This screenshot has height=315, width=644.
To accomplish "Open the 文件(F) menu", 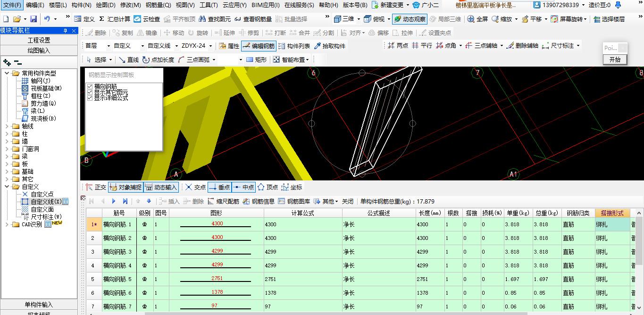I will point(12,5).
